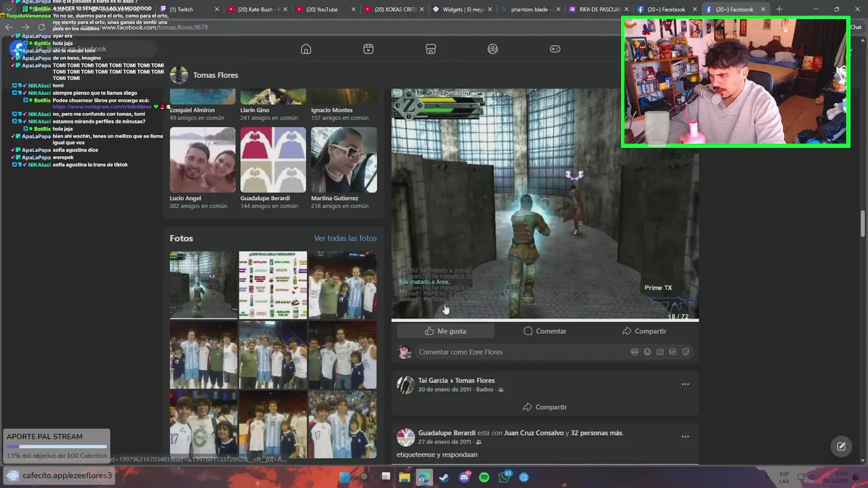Image resolution: width=868 pixels, height=488 pixels.
Task: Click the ESP LAA language indicator
Action: pyautogui.click(x=784, y=476)
